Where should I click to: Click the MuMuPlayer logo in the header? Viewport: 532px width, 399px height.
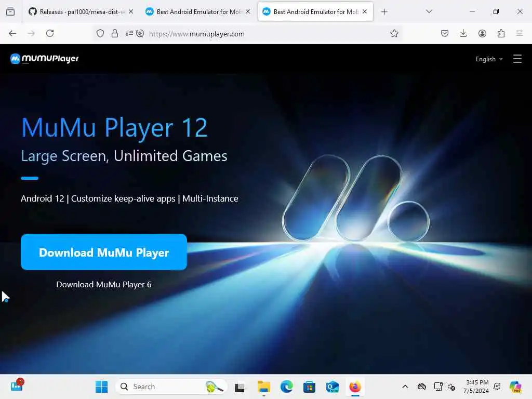[x=45, y=59]
